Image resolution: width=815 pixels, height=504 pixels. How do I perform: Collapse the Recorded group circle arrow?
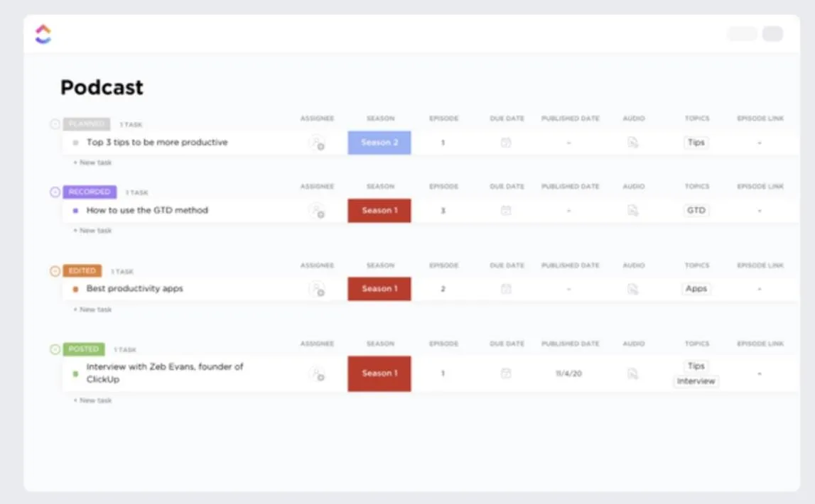coord(55,192)
